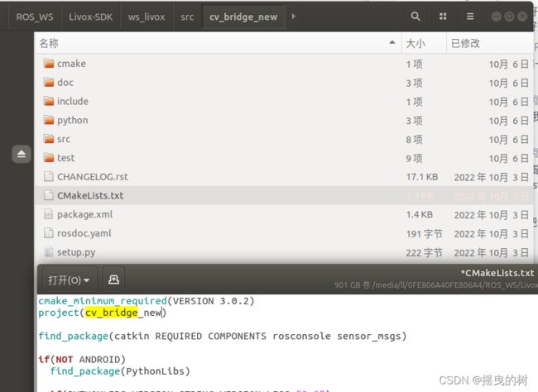Click the 8 项 size cell
The height and width of the screenshot is (392, 538).
(x=414, y=140)
